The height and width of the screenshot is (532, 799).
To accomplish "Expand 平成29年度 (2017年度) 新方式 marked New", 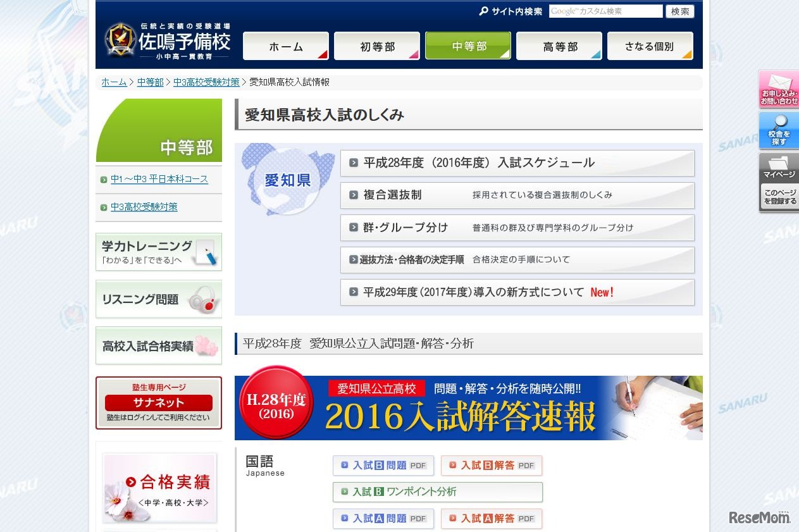I will click(x=517, y=292).
